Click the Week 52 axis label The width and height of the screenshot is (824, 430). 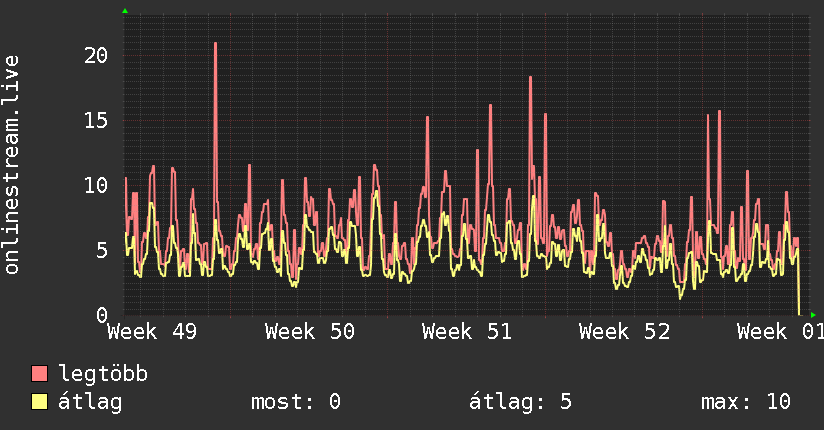(624, 332)
